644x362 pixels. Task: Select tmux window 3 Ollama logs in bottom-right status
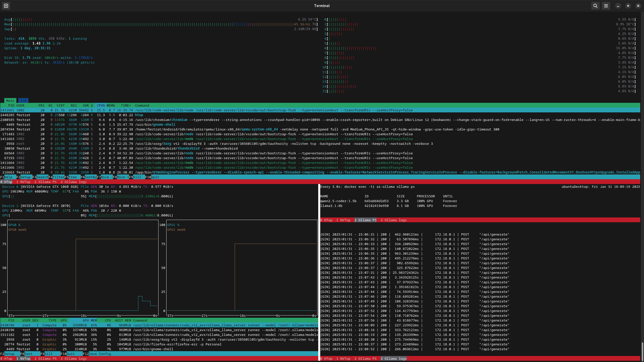tap(393, 358)
